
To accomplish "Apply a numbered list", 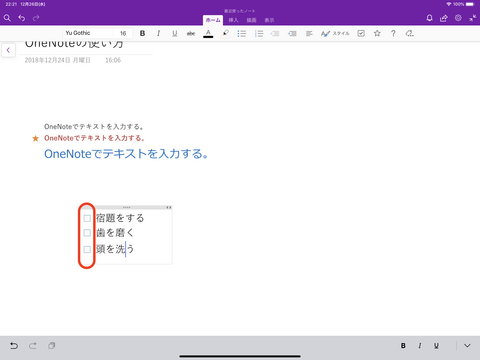I will point(259,33).
